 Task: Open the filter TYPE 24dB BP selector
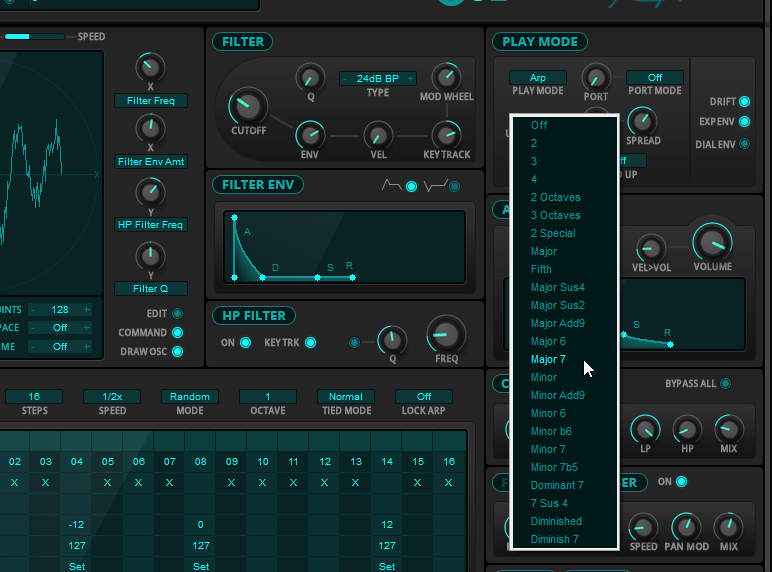378,78
